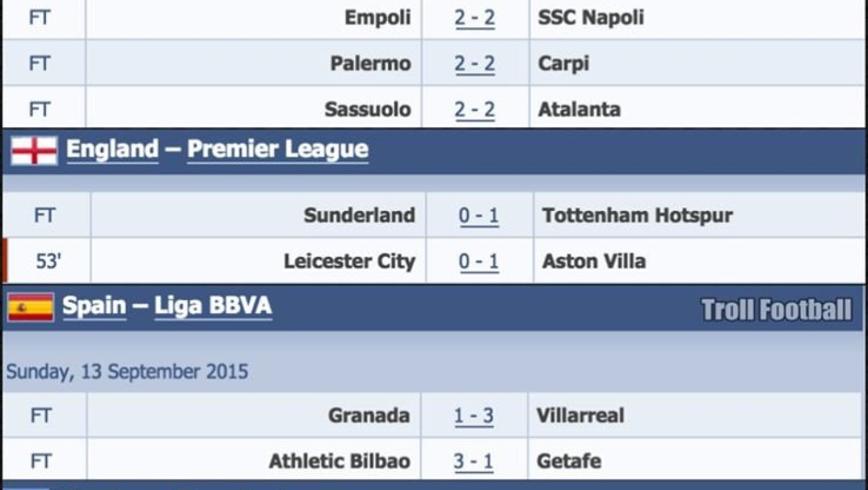Click the live 53' minute indicator
The width and height of the screenshot is (868, 490).
coord(48,262)
